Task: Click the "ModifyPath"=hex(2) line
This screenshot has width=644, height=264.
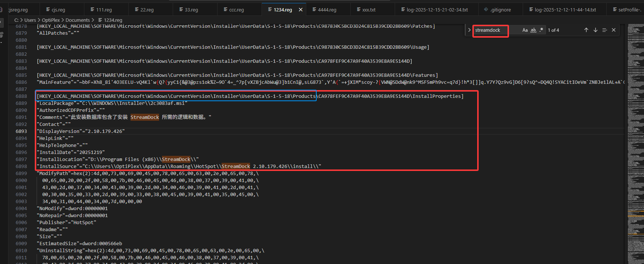Action: pyautogui.click(x=148, y=174)
